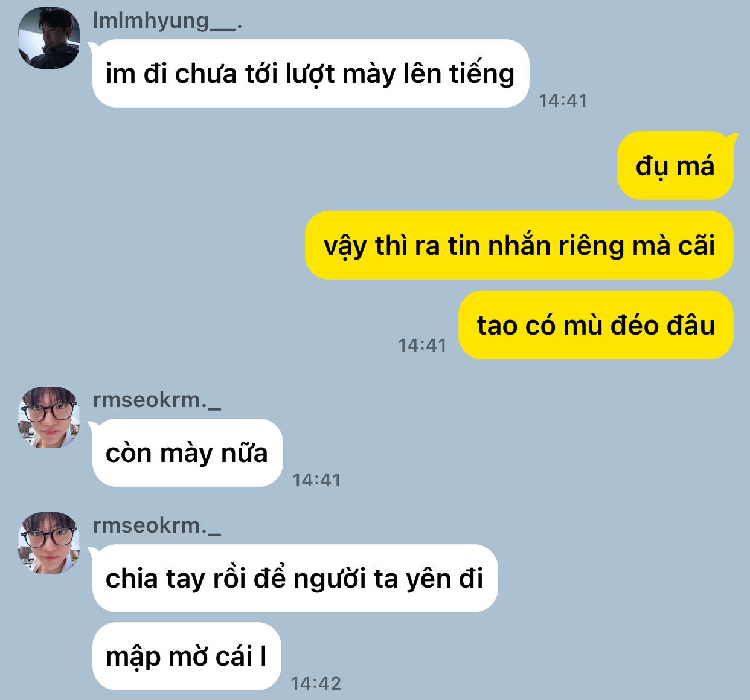Click the 14:42 timestamp beside 'mập mờ cái l'
This screenshot has width=750, height=700.
tap(316, 683)
